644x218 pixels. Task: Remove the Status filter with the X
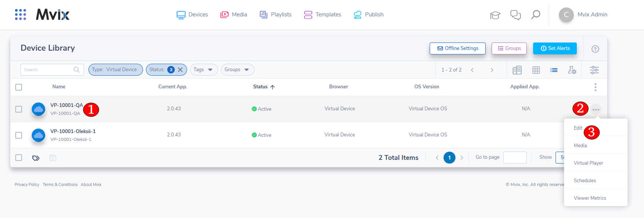tap(180, 70)
